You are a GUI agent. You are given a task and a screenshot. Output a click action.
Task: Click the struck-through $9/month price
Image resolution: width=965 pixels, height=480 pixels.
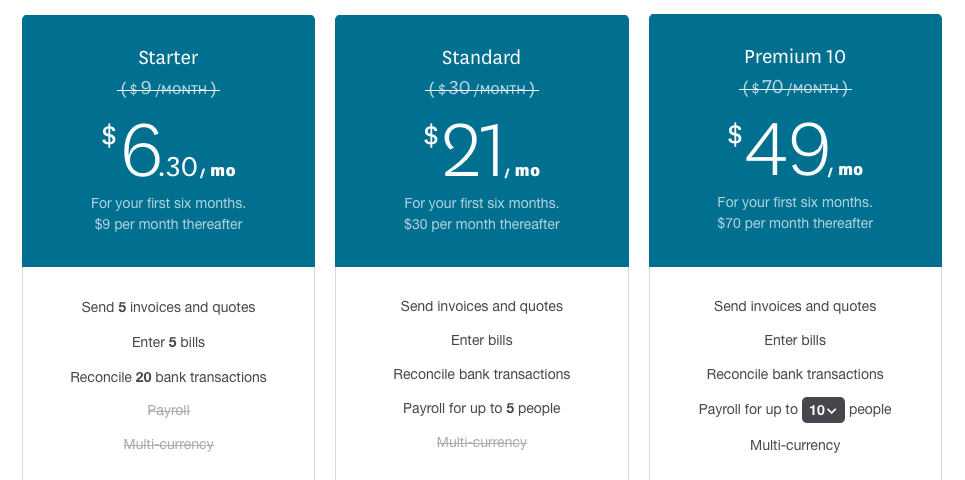169,89
